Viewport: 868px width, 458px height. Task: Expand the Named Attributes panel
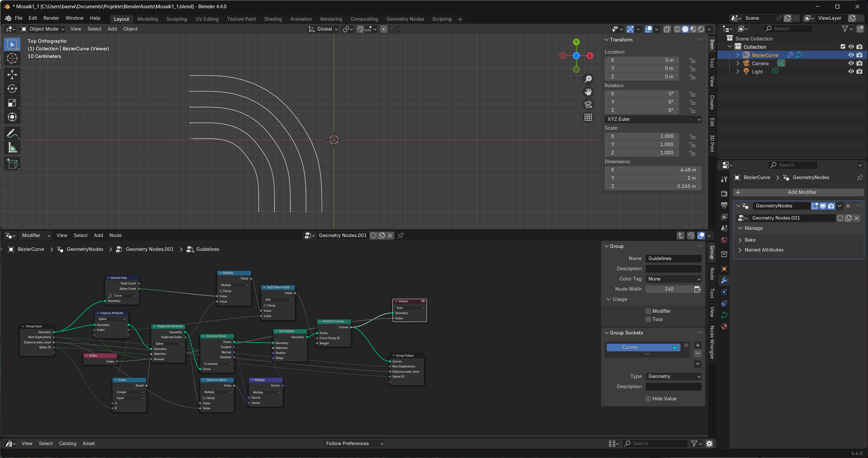coord(764,250)
